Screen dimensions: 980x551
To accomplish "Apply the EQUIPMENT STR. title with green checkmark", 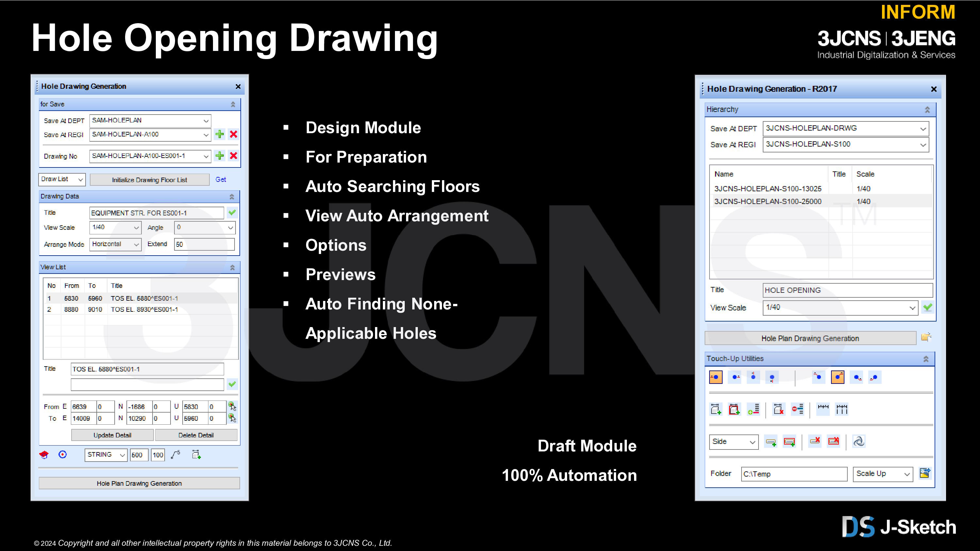I will click(232, 213).
